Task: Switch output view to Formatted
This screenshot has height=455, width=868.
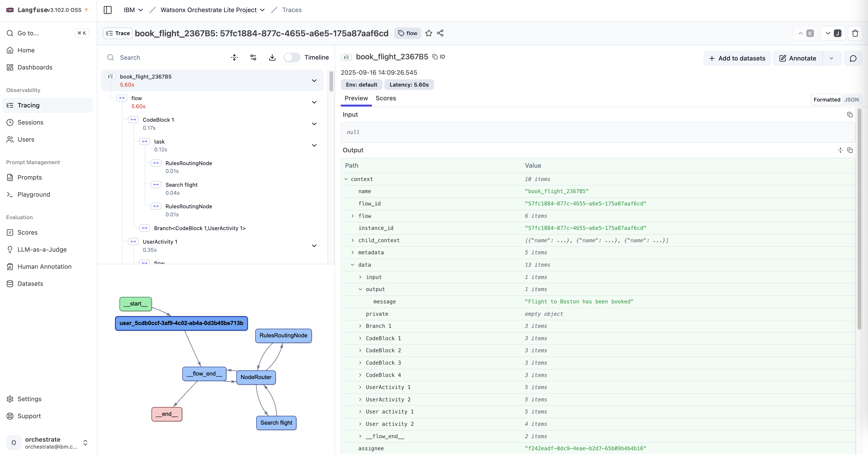Action: [x=826, y=100]
